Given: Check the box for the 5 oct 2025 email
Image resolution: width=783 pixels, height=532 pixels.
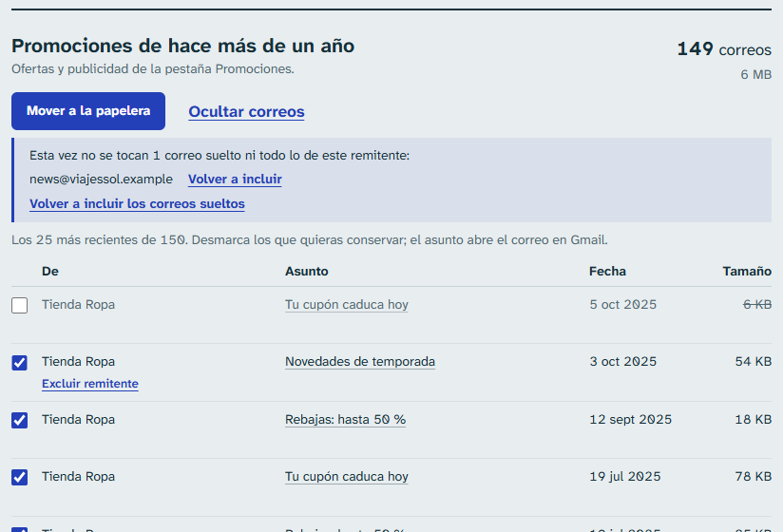Looking at the screenshot, I should [x=19, y=306].
